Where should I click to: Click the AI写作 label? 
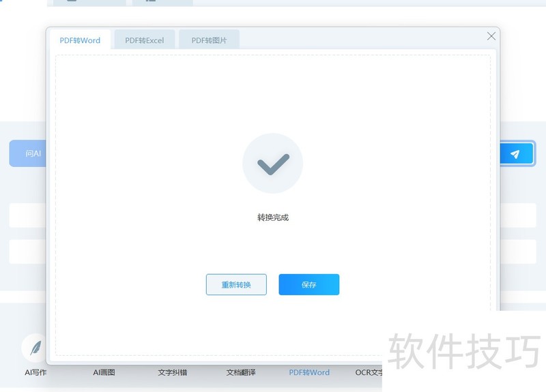(x=35, y=373)
